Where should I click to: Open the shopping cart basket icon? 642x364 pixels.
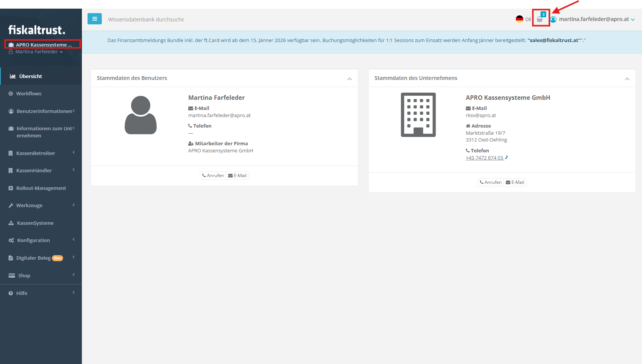(x=540, y=20)
